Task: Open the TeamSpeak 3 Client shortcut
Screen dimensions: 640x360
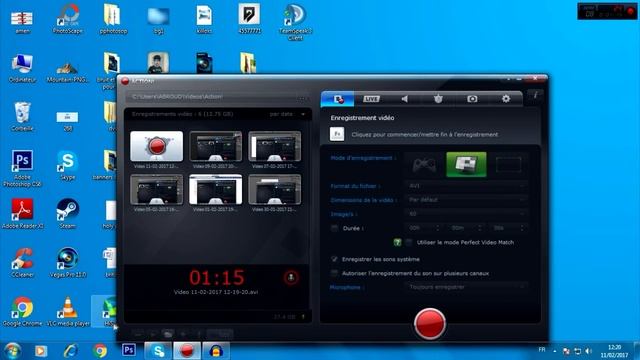Action: click(295, 22)
